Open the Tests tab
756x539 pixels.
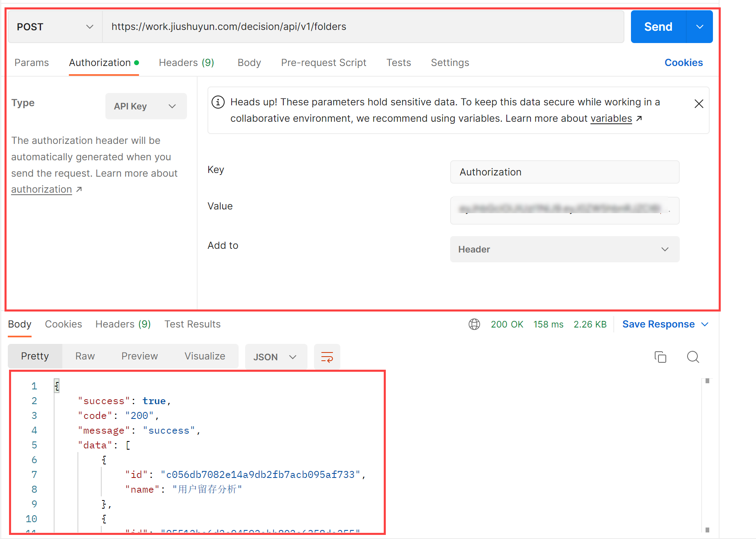pos(398,63)
